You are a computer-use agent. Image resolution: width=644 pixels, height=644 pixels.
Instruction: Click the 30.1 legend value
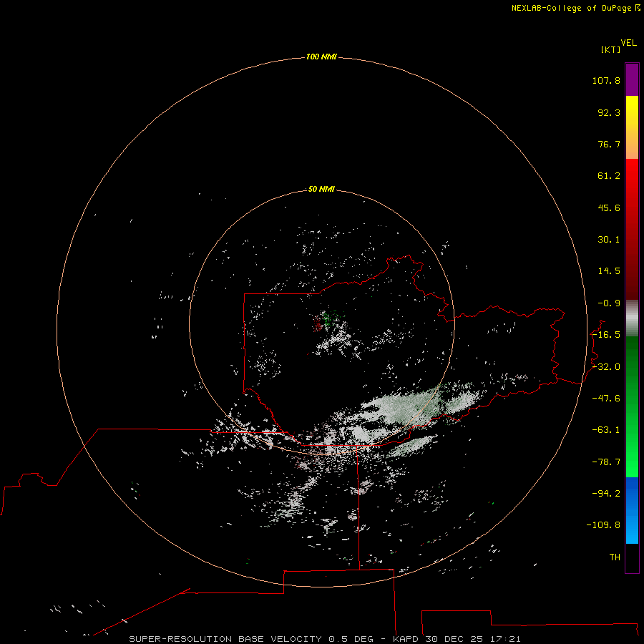(x=609, y=240)
